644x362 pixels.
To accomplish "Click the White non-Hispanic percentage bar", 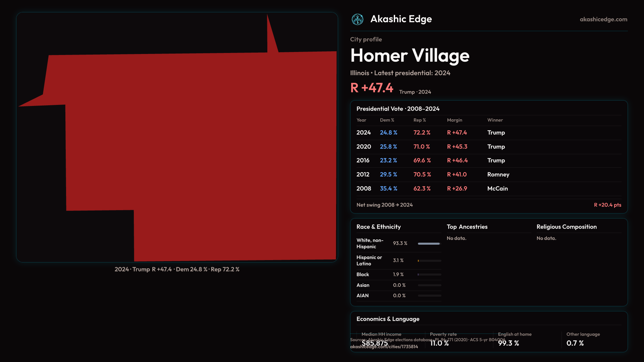I will pyautogui.click(x=429, y=244).
